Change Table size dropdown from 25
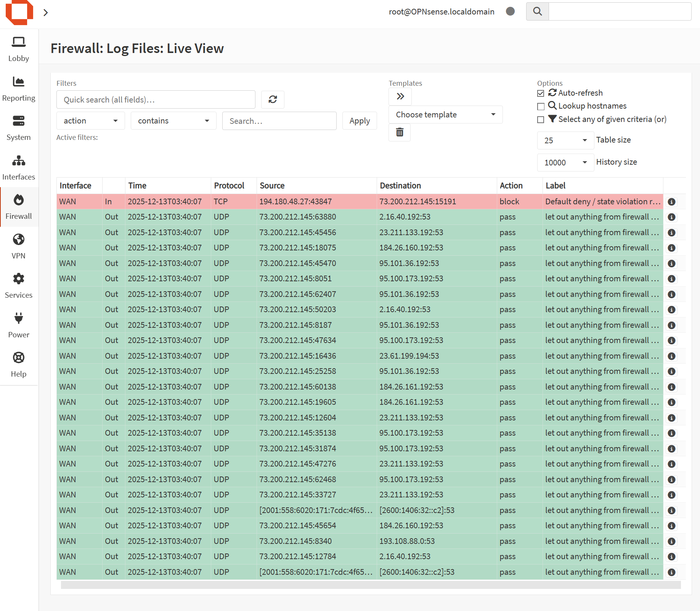Viewport: 700px width, 611px height. (x=565, y=140)
